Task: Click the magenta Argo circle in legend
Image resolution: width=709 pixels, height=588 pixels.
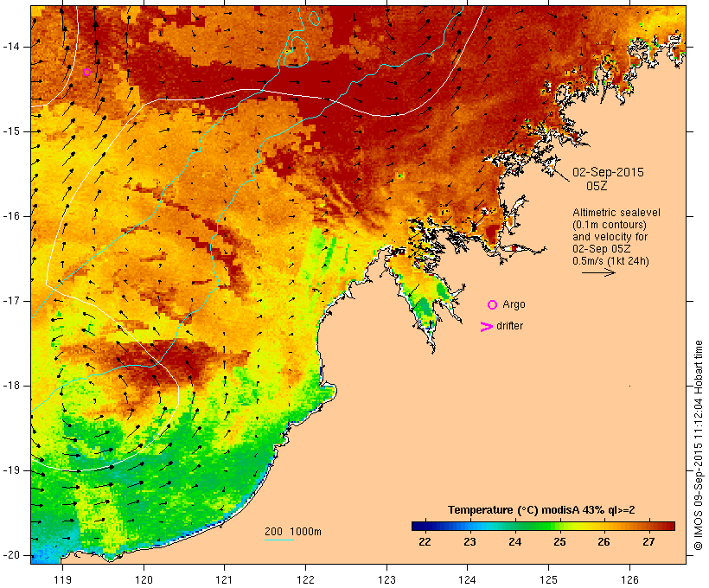Action: click(x=493, y=305)
